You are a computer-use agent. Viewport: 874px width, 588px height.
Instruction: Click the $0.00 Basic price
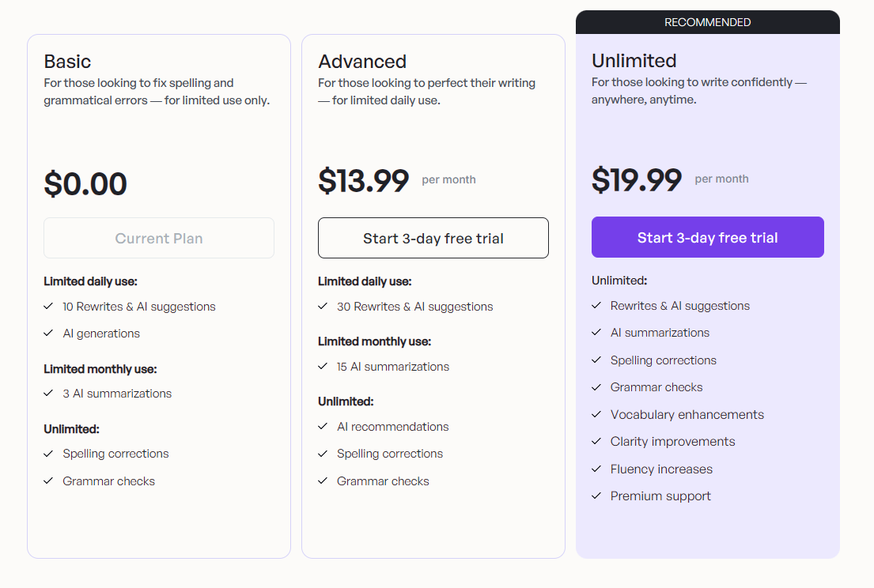click(85, 183)
